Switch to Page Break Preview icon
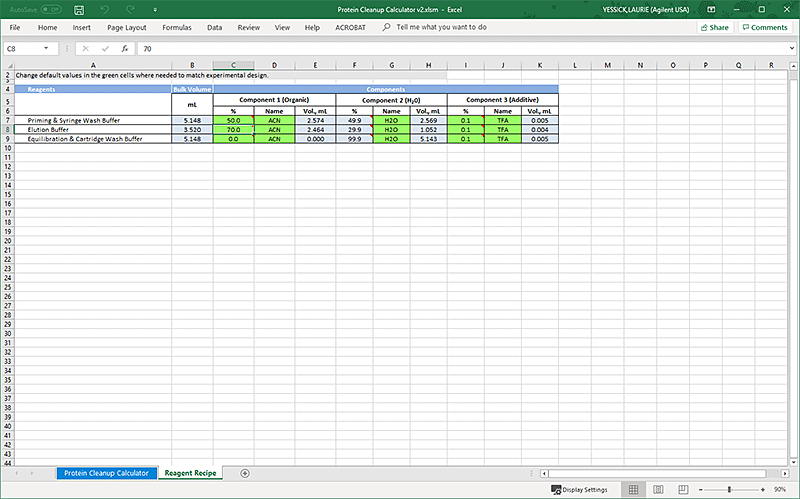 [682, 489]
